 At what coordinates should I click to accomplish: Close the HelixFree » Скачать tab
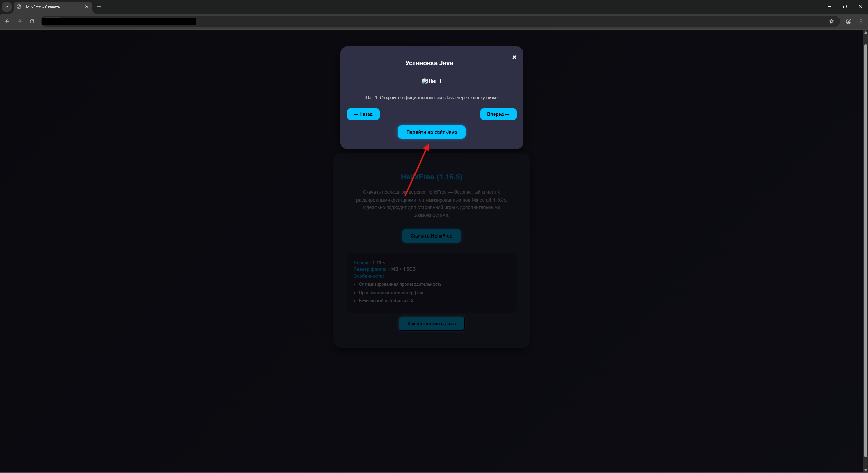pyautogui.click(x=87, y=7)
